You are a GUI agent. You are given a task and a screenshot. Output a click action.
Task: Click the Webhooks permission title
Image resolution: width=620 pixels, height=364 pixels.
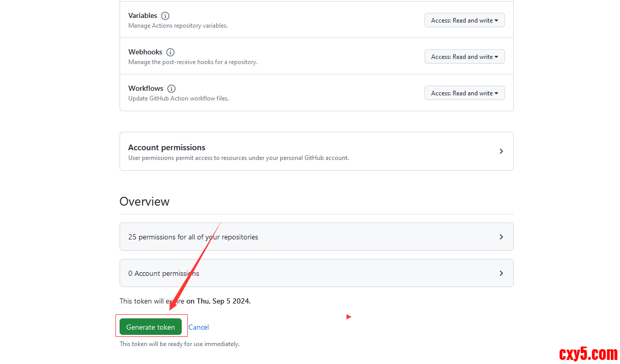tap(145, 52)
